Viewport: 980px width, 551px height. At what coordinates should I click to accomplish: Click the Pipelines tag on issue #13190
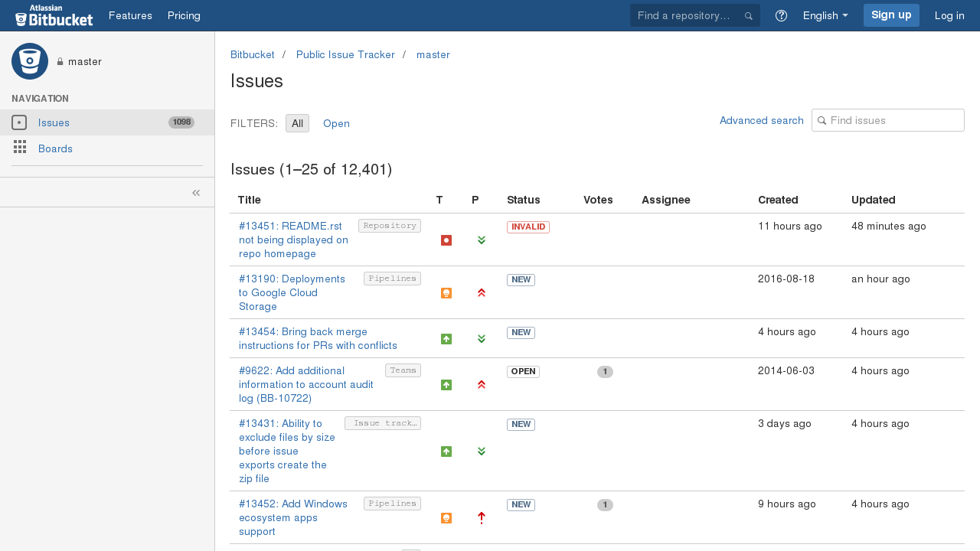(392, 279)
